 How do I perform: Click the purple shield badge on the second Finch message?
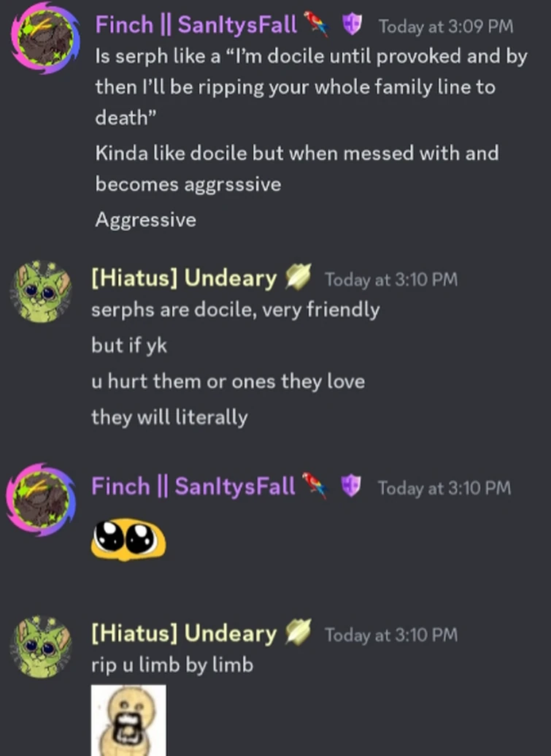[x=350, y=486]
